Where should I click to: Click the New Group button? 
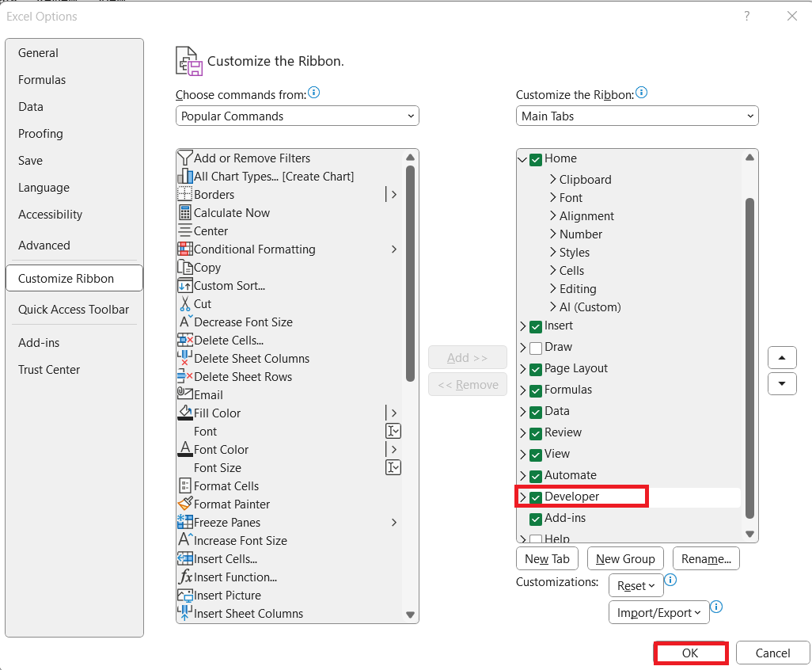coord(625,558)
